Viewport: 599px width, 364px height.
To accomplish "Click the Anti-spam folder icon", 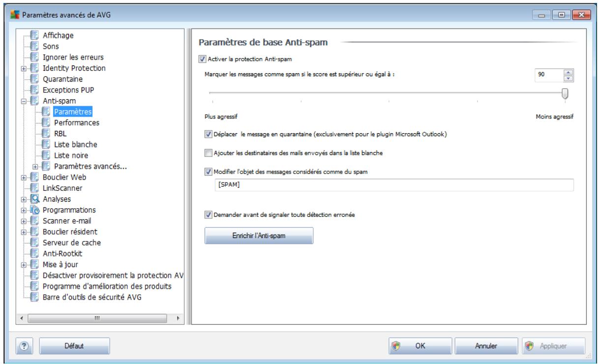I will [x=34, y=100].
